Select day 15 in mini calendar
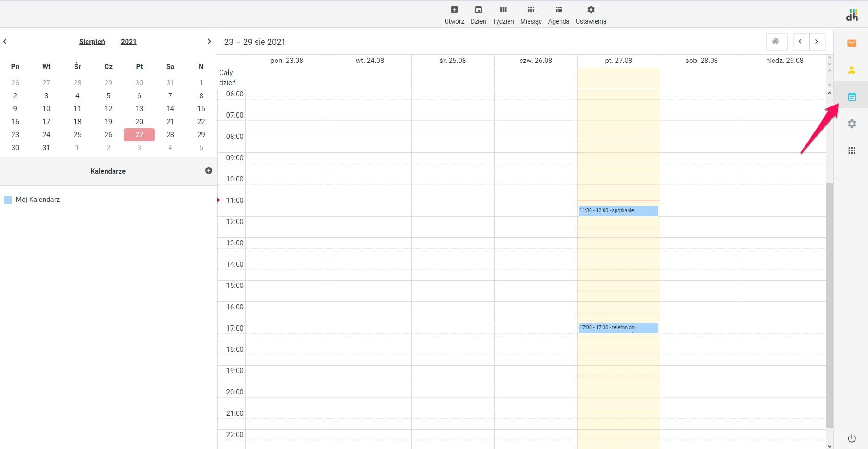This screenshot has width=868, height=449. [x=201, y=109]
